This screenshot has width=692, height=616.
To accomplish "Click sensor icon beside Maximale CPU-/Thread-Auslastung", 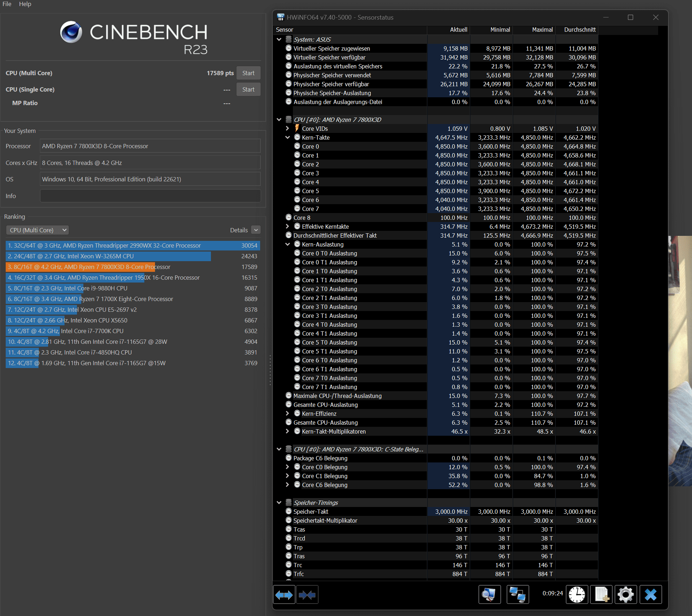I will click(x=289, y=395).
